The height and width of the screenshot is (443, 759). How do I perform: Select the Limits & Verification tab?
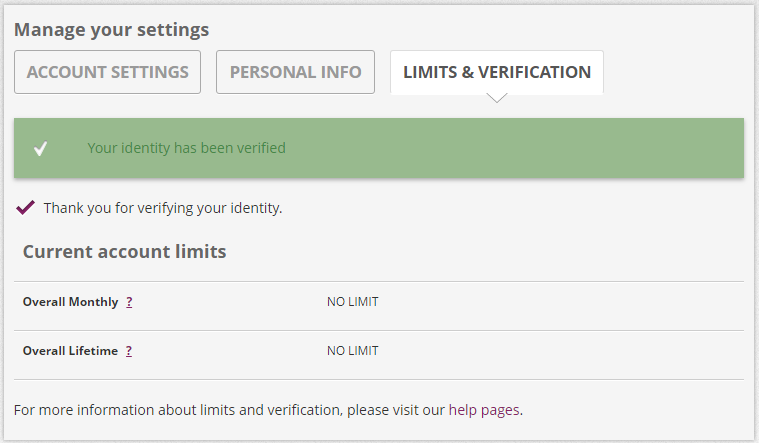(496, 72)
